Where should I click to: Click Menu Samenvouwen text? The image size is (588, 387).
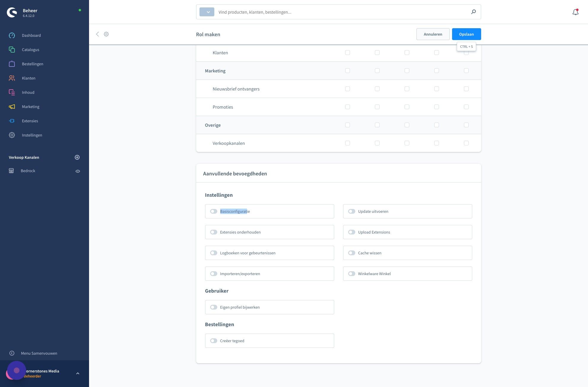[x=39, y=353]
